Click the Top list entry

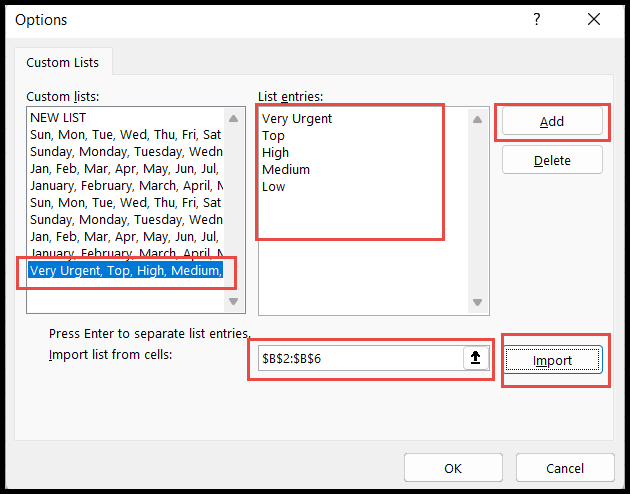pyautogui.click(x=273, y=136)
